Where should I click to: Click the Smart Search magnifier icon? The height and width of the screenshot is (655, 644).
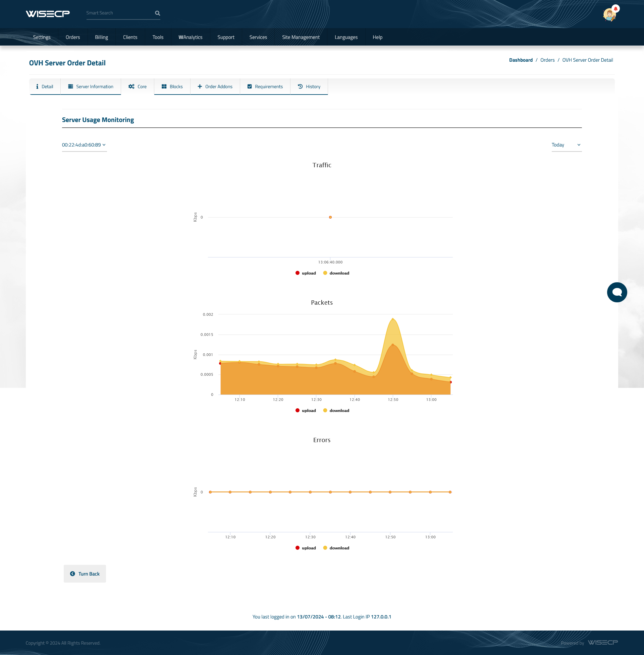(157, 13)
